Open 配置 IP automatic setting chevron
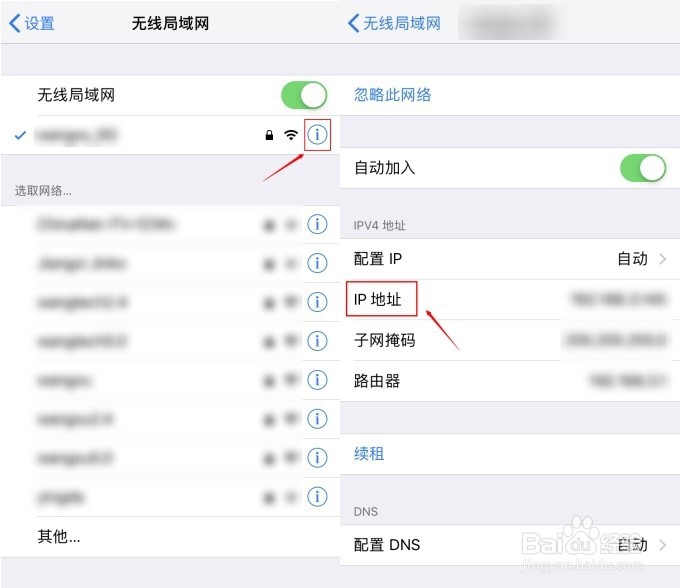 point(662,259)
